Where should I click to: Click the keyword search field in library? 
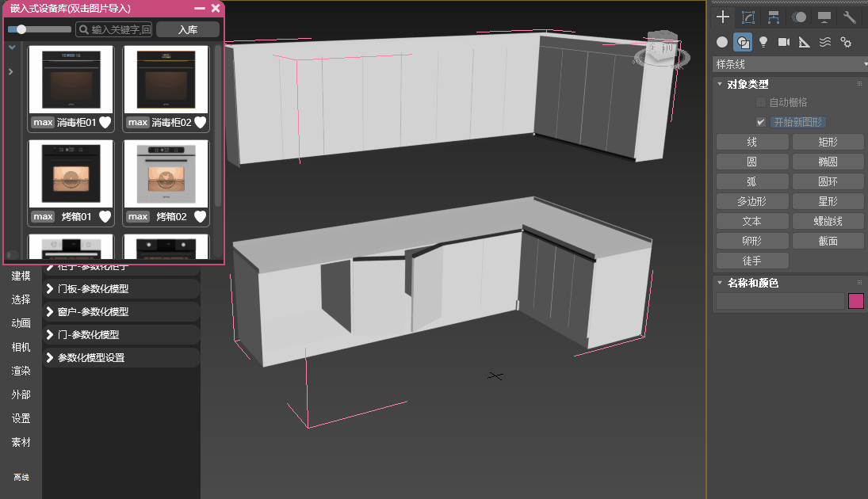pos(113,29)
